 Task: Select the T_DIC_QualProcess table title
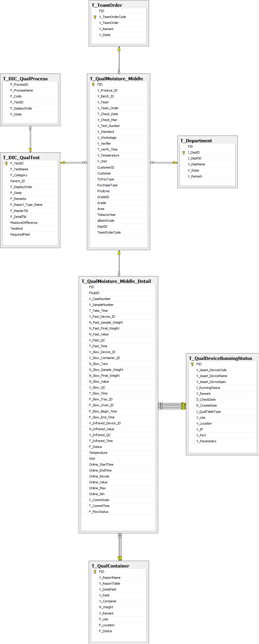click(25, 79)
